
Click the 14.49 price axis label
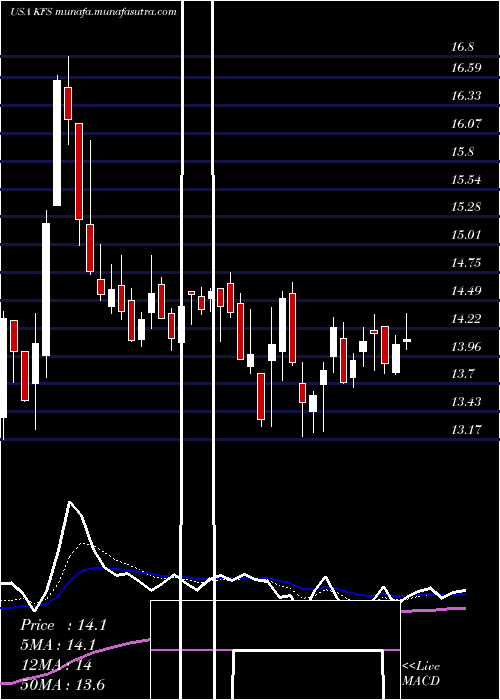point(466,291)
